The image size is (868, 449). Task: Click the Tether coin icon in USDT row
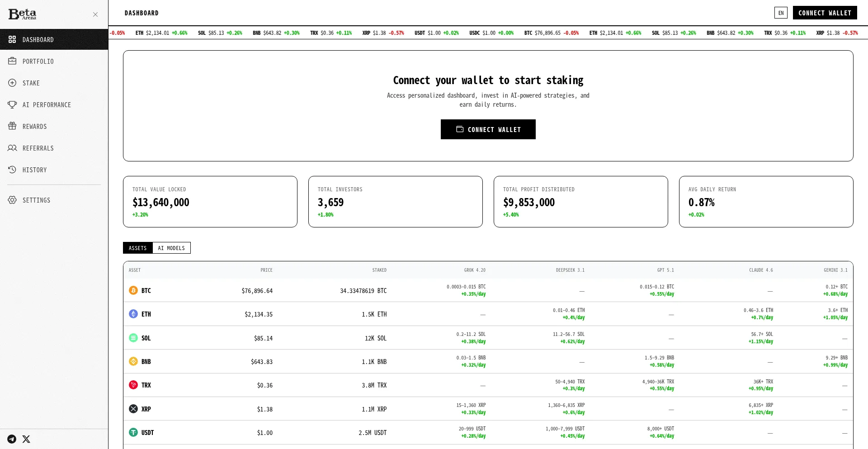pyautogui.click(x=133, y=432)
